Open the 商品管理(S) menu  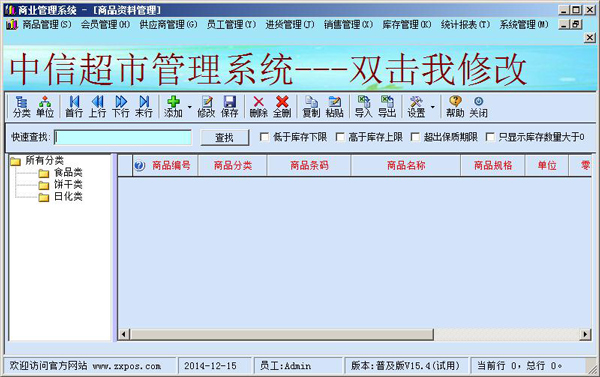click(x=47, y=24)
